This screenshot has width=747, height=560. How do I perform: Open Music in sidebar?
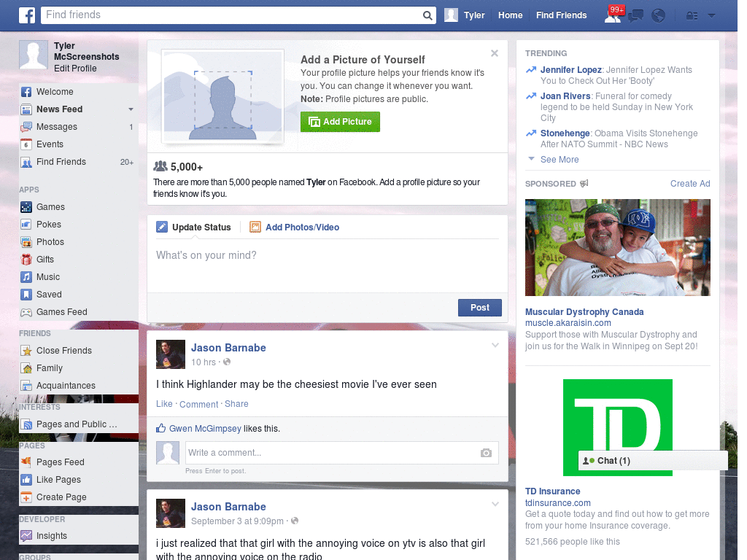tap(79, 277)
